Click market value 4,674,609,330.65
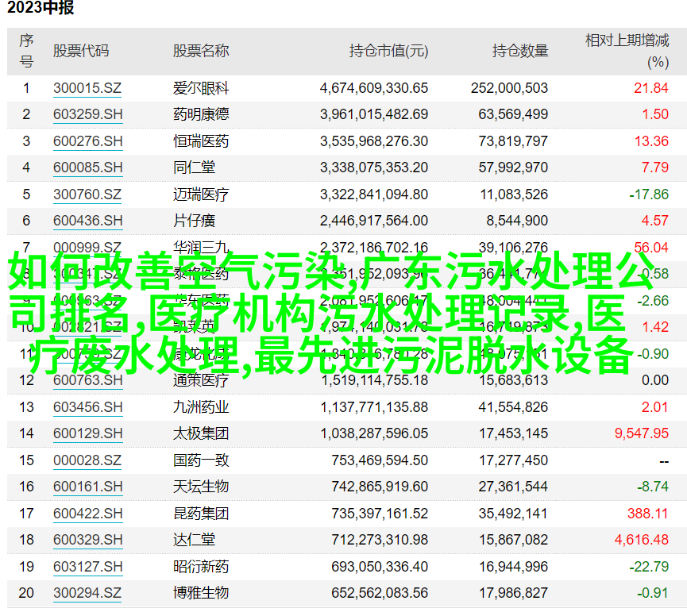Screen dimensions: 687x616 [x=374, y=88]
